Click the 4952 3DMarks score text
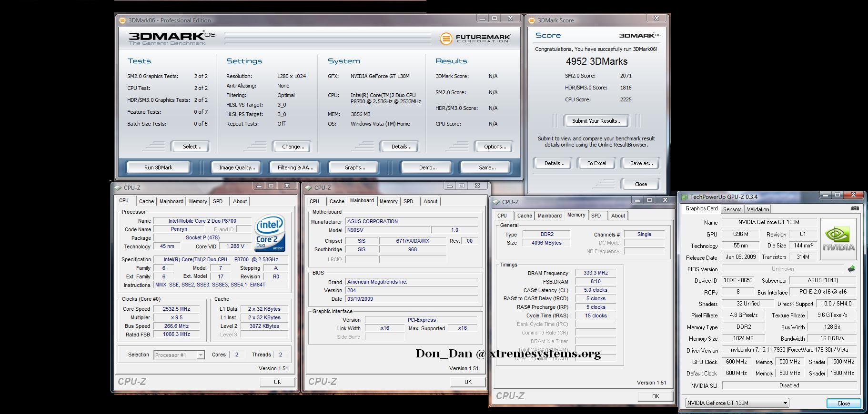This screenshot has height=414, width=868. pyautogui.click(x=596, y=61)
